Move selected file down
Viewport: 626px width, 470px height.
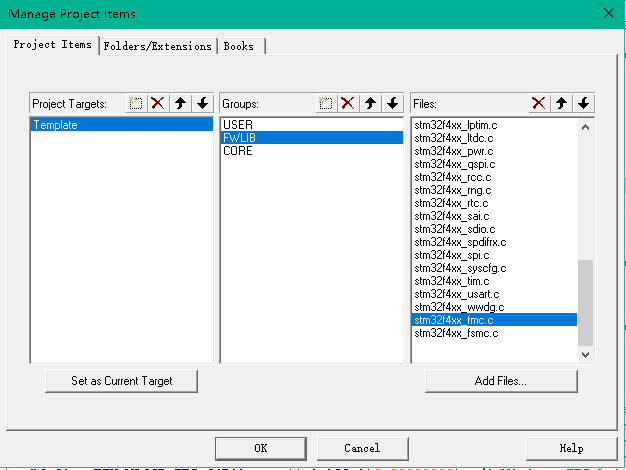pyautogui.click(x=584, y=103)
